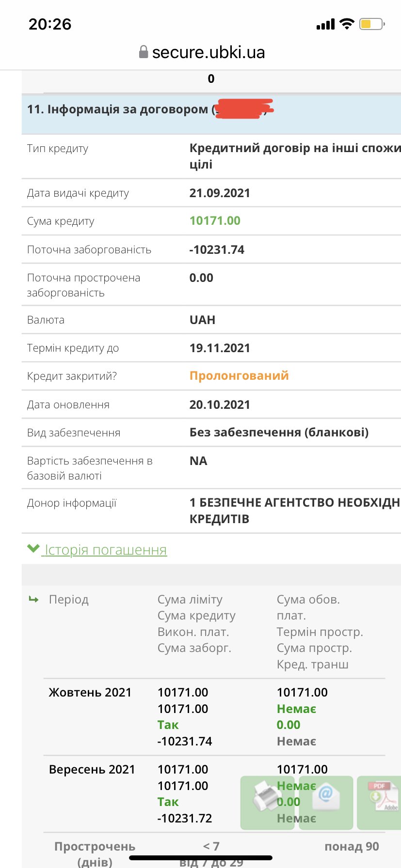This screenshot has height=868, width=401.
Task: Click the orange Пролонгований status
Action: click(239, 376)
